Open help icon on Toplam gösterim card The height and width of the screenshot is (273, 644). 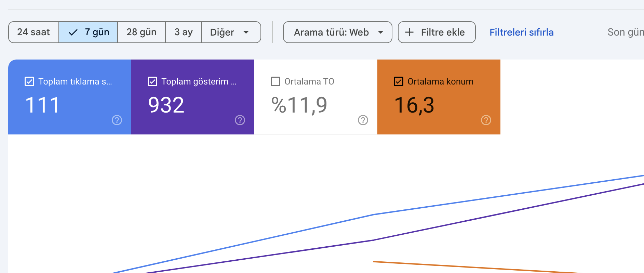click(240, 120)
